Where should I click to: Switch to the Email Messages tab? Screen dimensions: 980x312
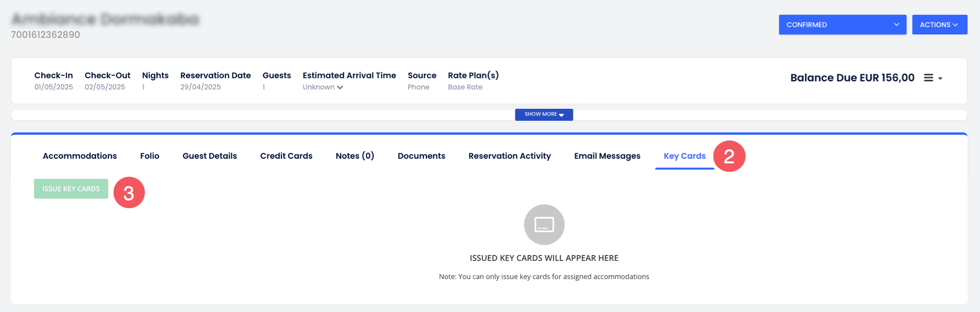click(607, 156)
